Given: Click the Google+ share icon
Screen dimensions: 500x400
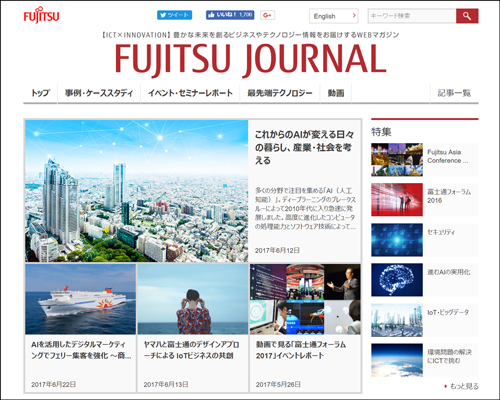Looking at the screenshot, I should pos(267,15).
